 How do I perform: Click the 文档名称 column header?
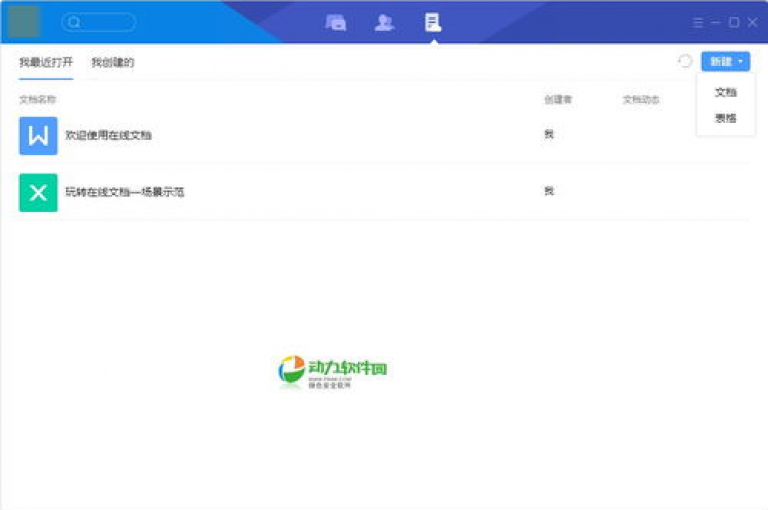37,100
